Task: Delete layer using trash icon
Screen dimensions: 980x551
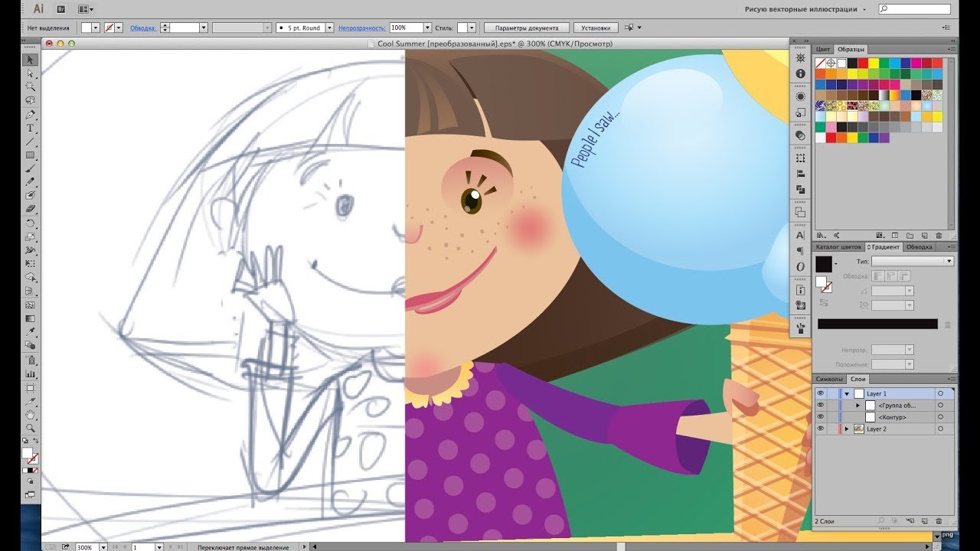Action: [939, 520]
